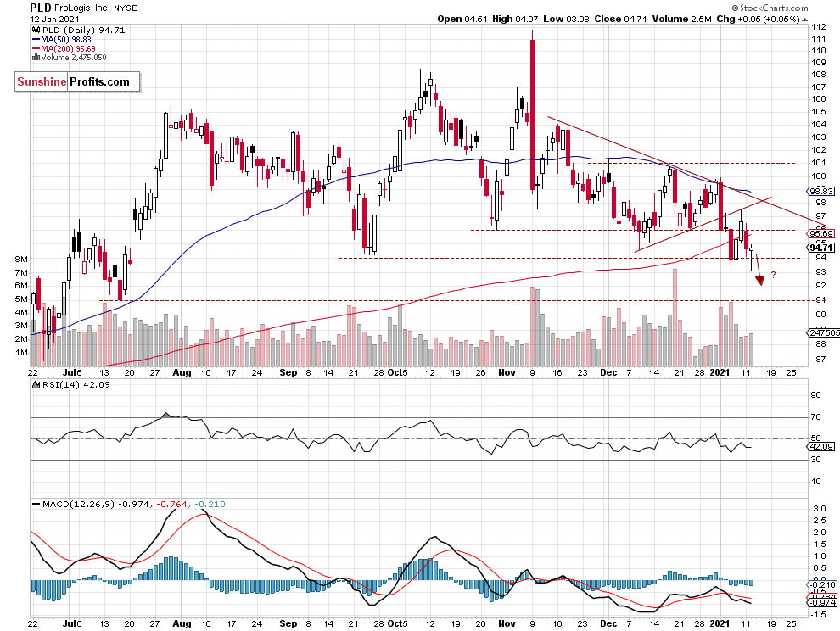Screen dimensions: 840x631
Task: Click the 1M label on the volume scale
Action: [21, 353]
